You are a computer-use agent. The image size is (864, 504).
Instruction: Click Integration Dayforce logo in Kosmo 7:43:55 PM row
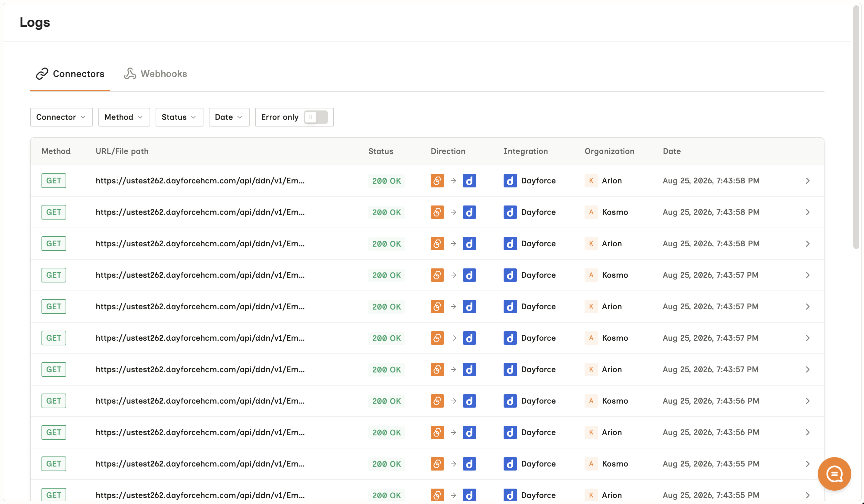[510, 464]
